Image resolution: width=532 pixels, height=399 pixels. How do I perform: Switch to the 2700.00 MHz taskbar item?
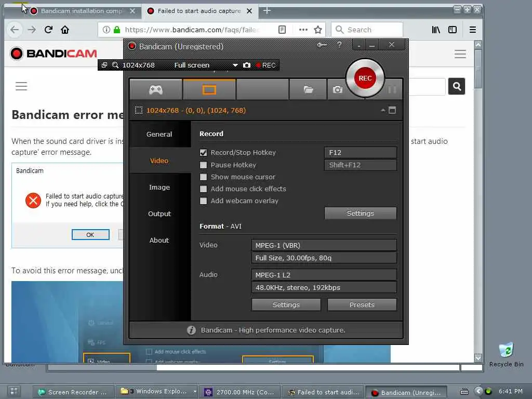[240, 392]
